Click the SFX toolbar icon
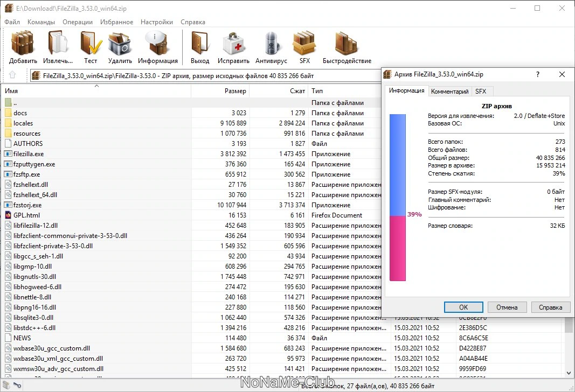 coord(304,43)
